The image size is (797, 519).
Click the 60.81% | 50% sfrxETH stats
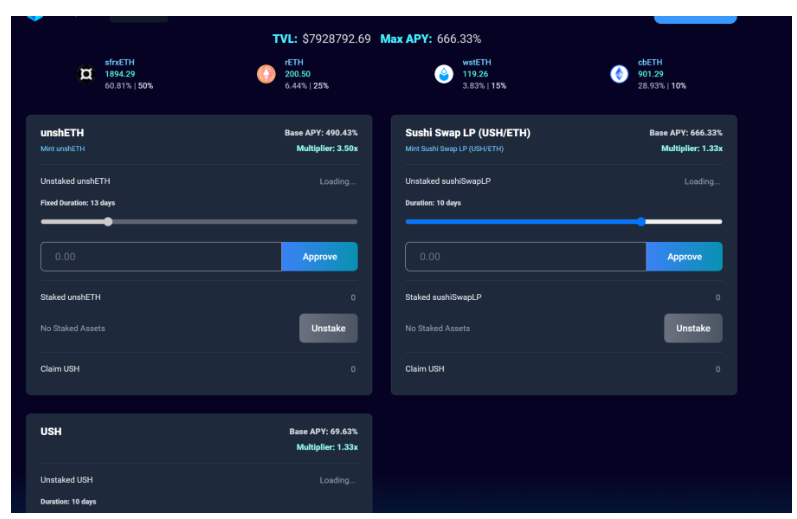129,86
